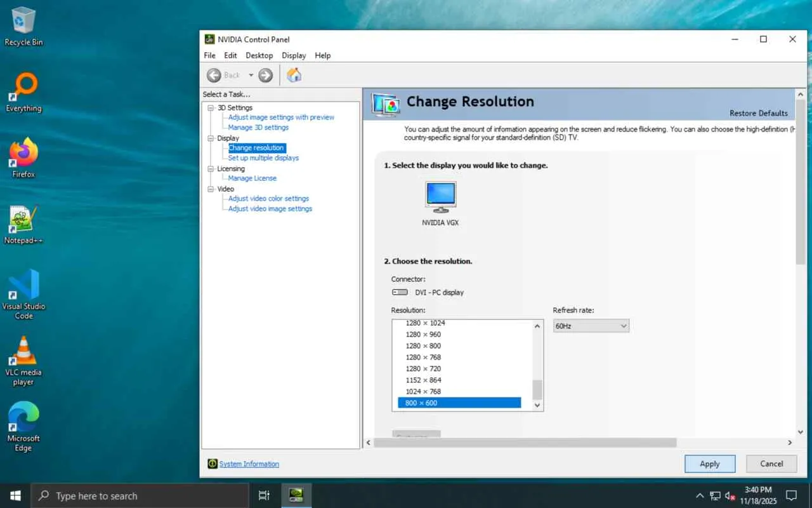812x508 pixels.
Task: Select the Everything desktop shortcut
Action: (x=23, y=93)
